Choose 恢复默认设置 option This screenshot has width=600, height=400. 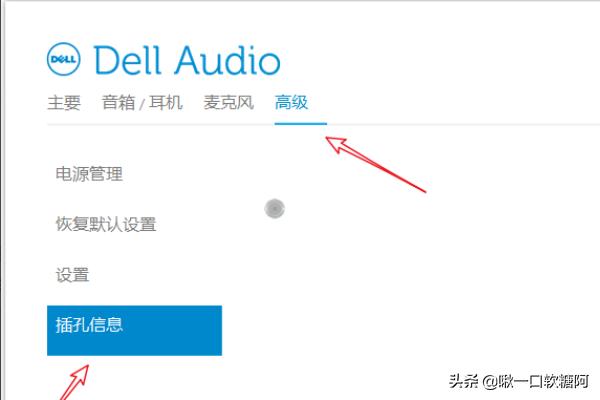point(106,224)
